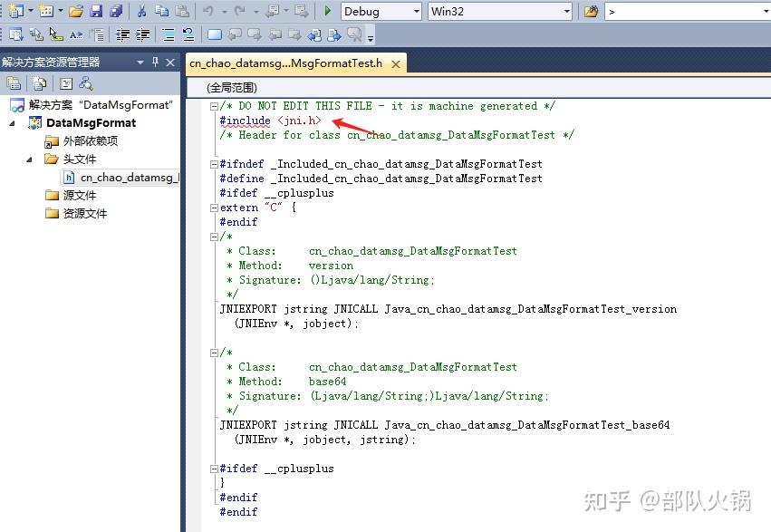The height and width of the screenshot is (532, 771).
Task: Open the 源文件 folder
Action: [71, 196]
